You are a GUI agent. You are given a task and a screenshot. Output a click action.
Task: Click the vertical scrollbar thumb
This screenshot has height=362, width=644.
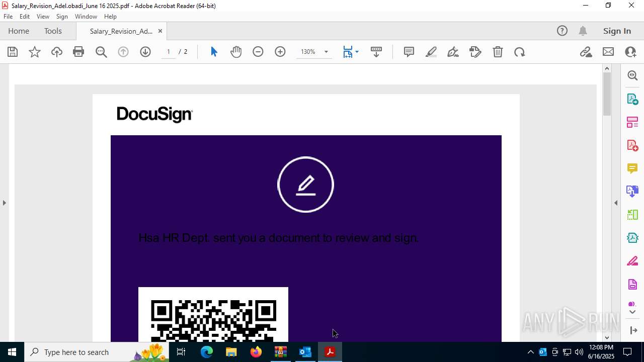(x=607, y=94)
